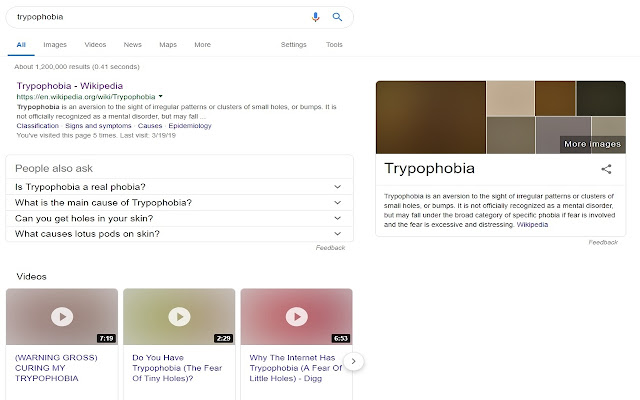640x400 pixels.
Task: Play the 'Why The Internet Has Trypophobia' video
Action: click(296, 316)
